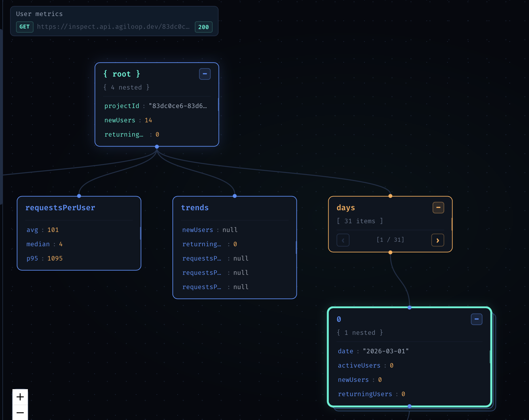Click the zoom in control
The width and height of the screenshot is (529, 420).
(x=20, y=397)
